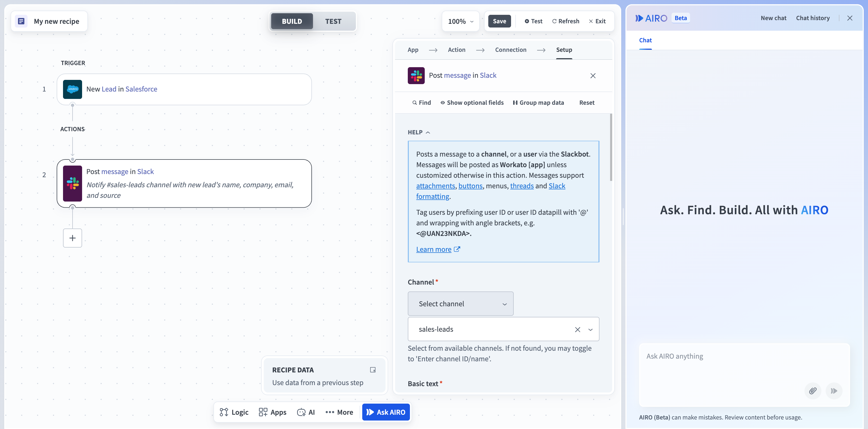The height and width of the screenshot is (429, 868).
Task: Expand the Recipe Data panel icon
Action: [373, 370]
